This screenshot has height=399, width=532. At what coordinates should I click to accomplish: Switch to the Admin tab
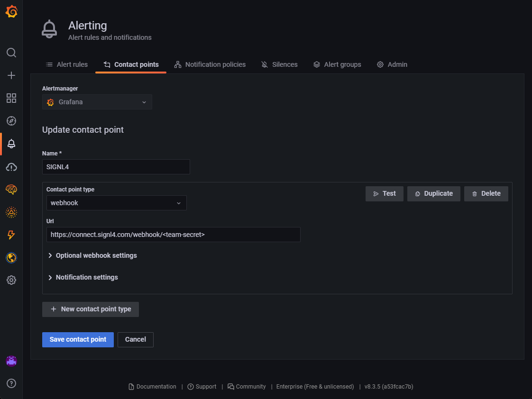392,64
